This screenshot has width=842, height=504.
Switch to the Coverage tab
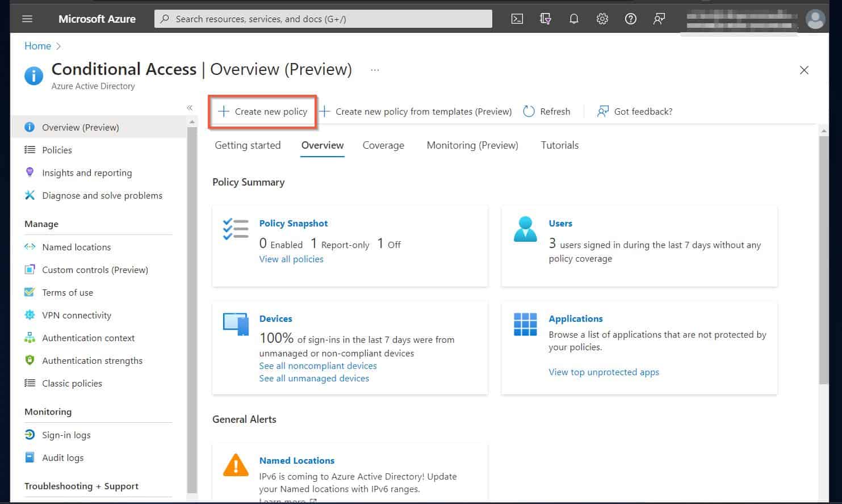point(383,145)
